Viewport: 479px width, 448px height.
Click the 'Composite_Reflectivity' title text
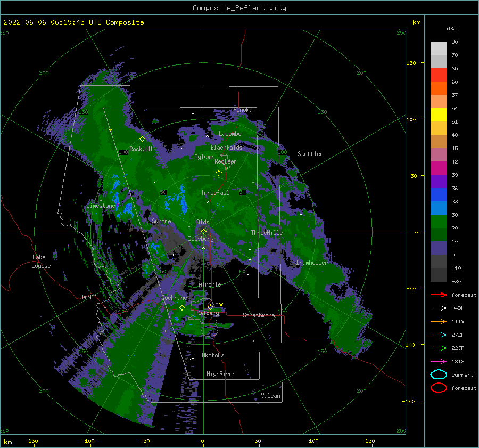[240, 8]
